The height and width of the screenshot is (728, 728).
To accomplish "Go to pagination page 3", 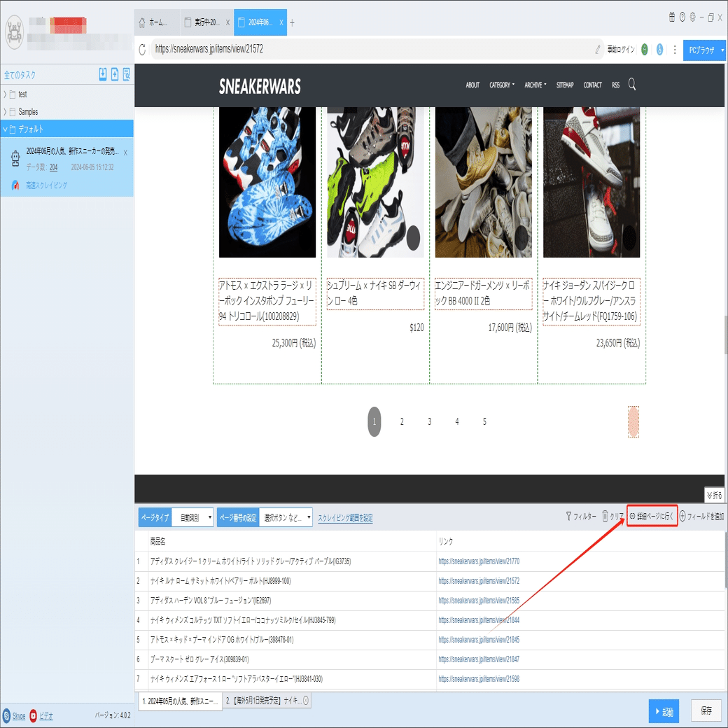I will (x=430, y=421).
